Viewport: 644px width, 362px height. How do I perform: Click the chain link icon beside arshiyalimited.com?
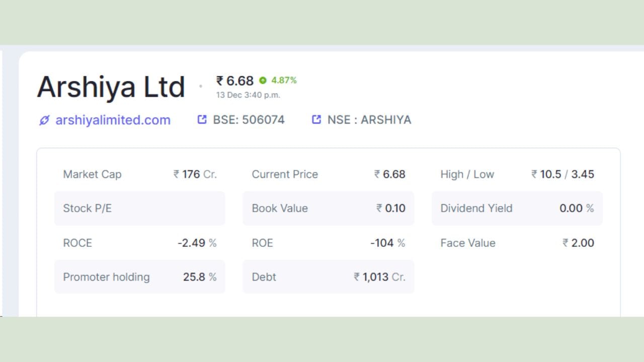[44, 120]
